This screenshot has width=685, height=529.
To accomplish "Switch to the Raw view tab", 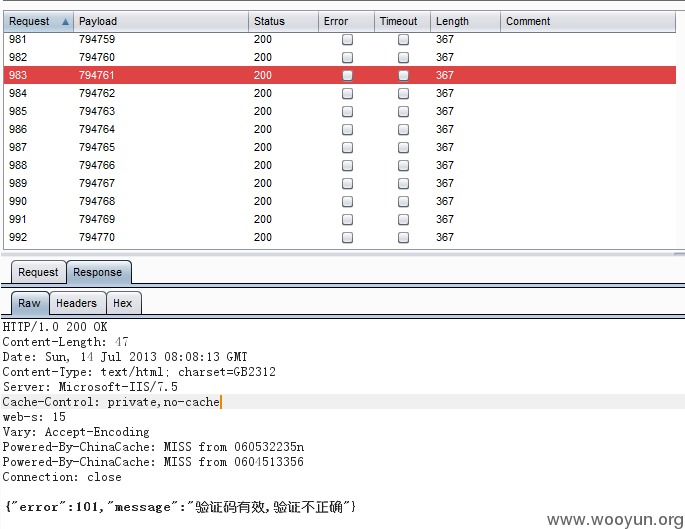I will click(29, 303).
